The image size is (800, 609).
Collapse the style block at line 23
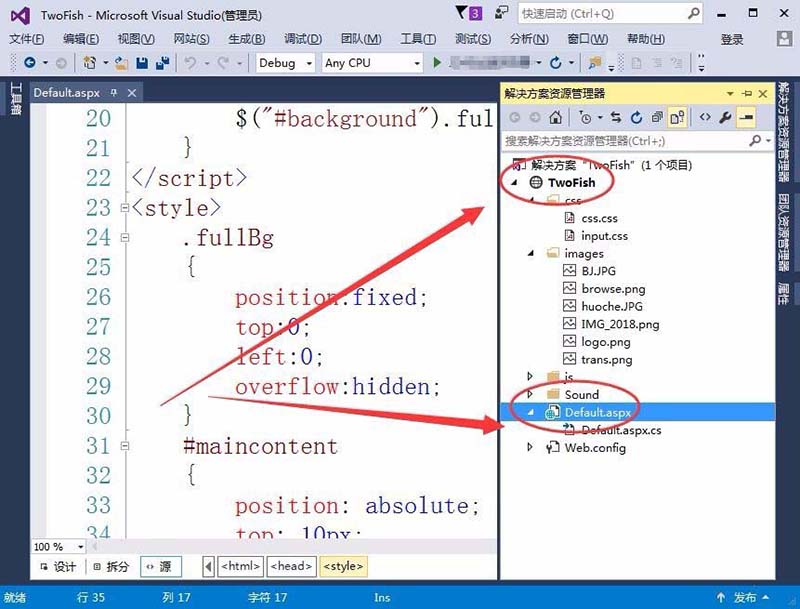(124, 208)
